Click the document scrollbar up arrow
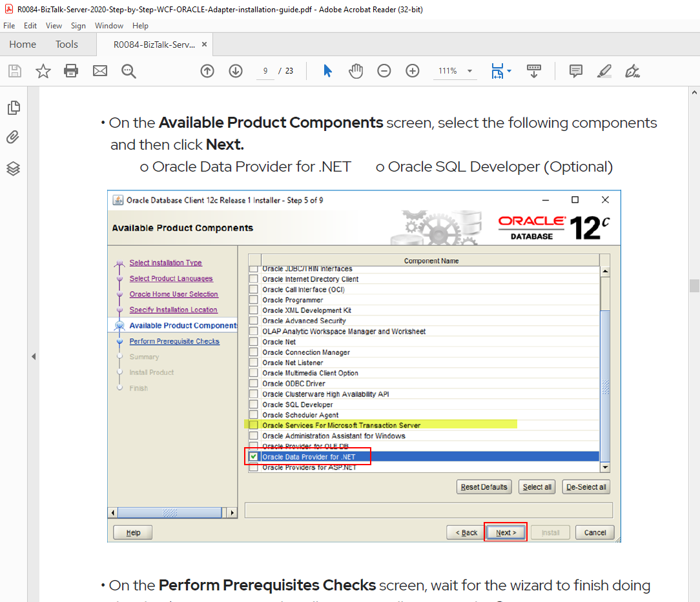 pos(694,93)
